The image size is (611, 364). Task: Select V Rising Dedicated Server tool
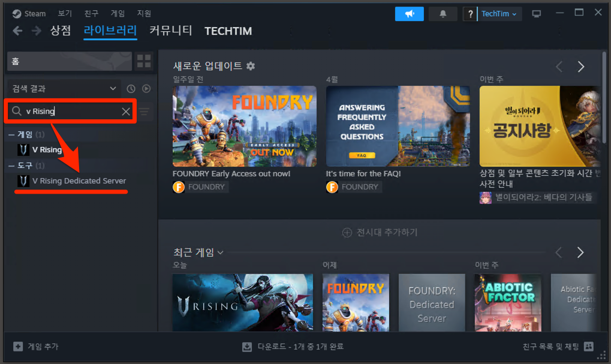[72, 181]
